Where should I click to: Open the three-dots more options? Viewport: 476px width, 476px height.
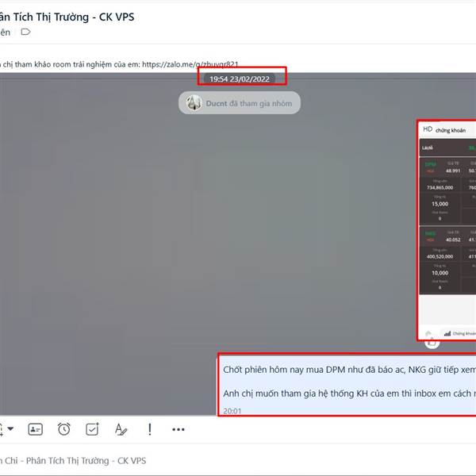[178, 429]
